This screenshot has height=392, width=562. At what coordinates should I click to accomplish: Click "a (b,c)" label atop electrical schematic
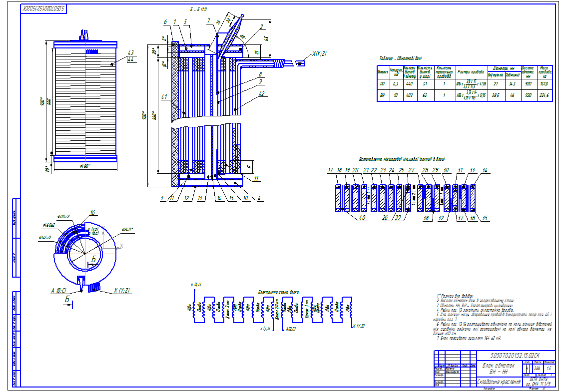(196, 285)
